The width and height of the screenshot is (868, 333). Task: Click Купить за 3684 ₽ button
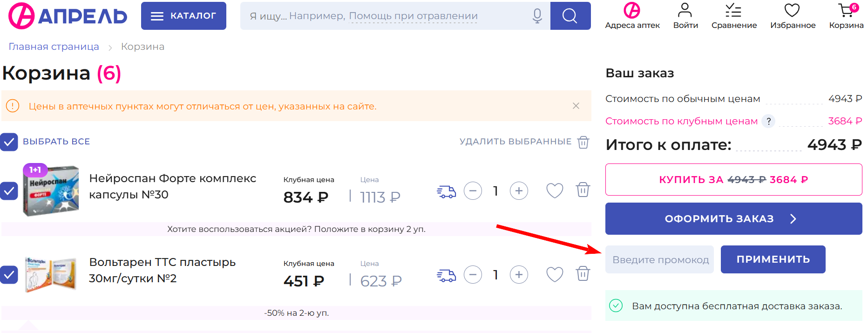[x=733, y=179]
